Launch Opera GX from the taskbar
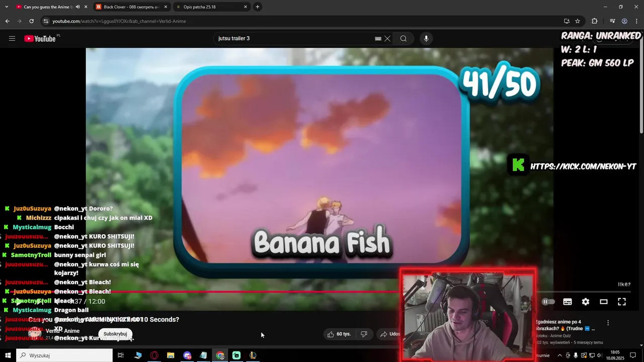The image size is (644, 362). (x=154, y=355)
